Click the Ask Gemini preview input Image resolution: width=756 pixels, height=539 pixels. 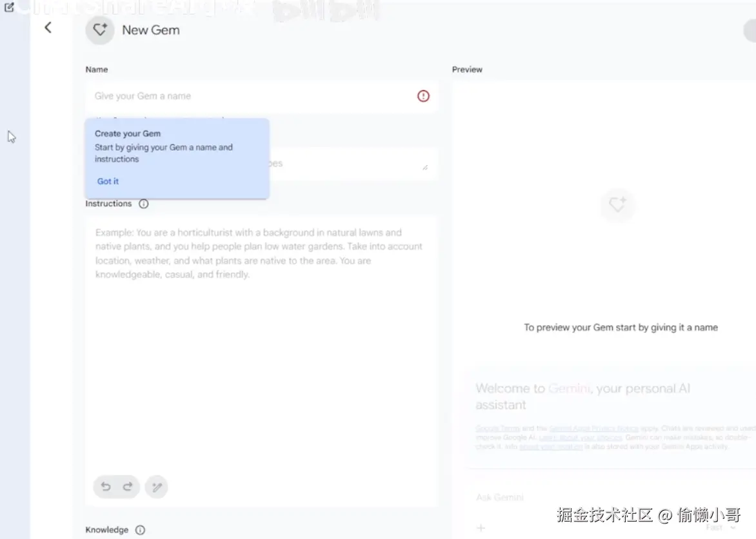[x=499, y=497]
